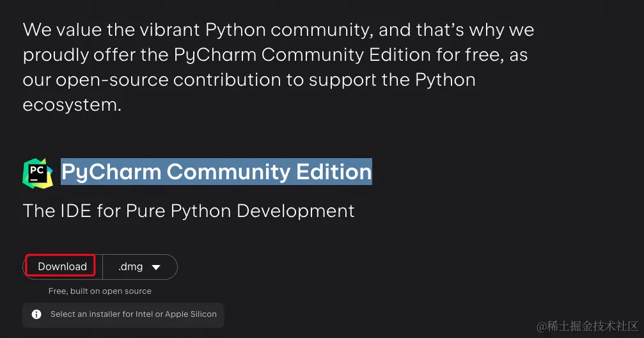Click 'The IDE for Pure Python Development' text

(189, 211)
